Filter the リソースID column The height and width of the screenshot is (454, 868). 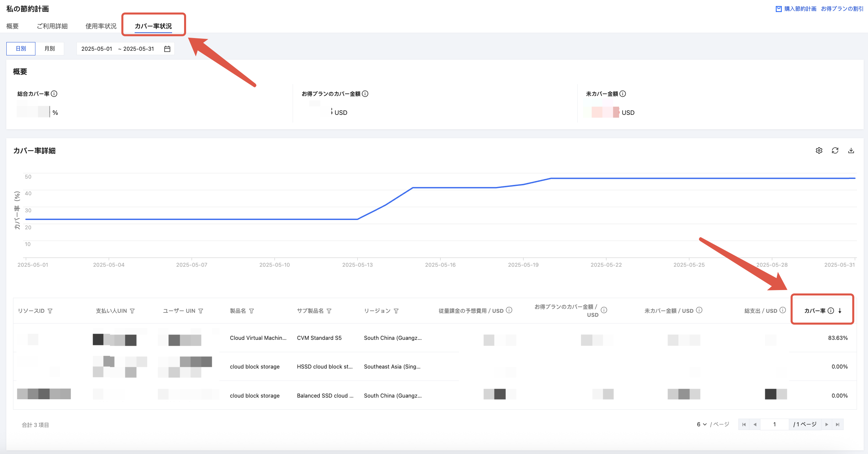click(x=50, y=311)
